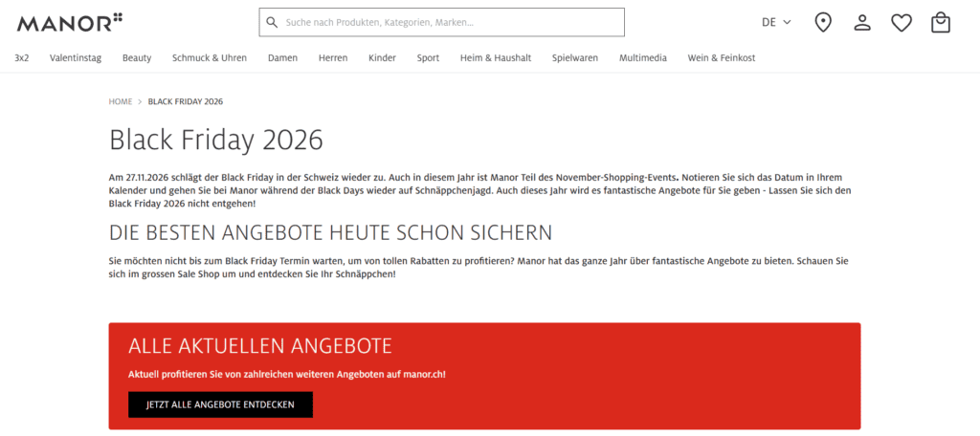Click the search magnifier icon

(x=271, y=23)
